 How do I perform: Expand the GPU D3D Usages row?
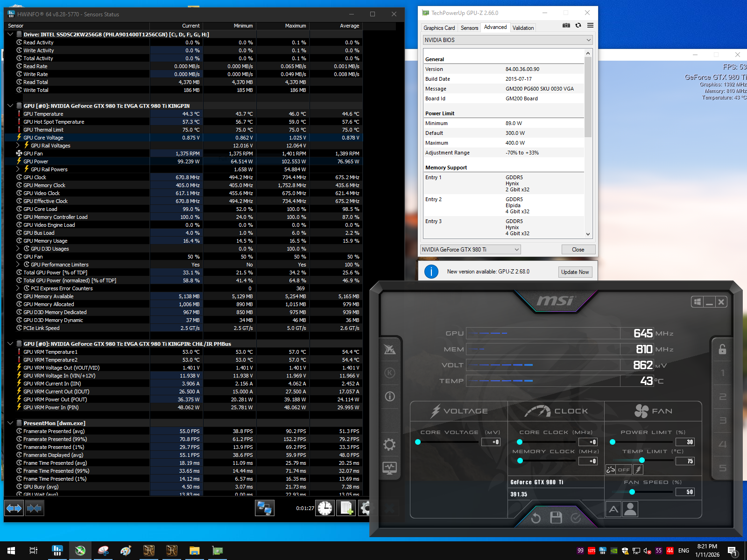[18, 248]
